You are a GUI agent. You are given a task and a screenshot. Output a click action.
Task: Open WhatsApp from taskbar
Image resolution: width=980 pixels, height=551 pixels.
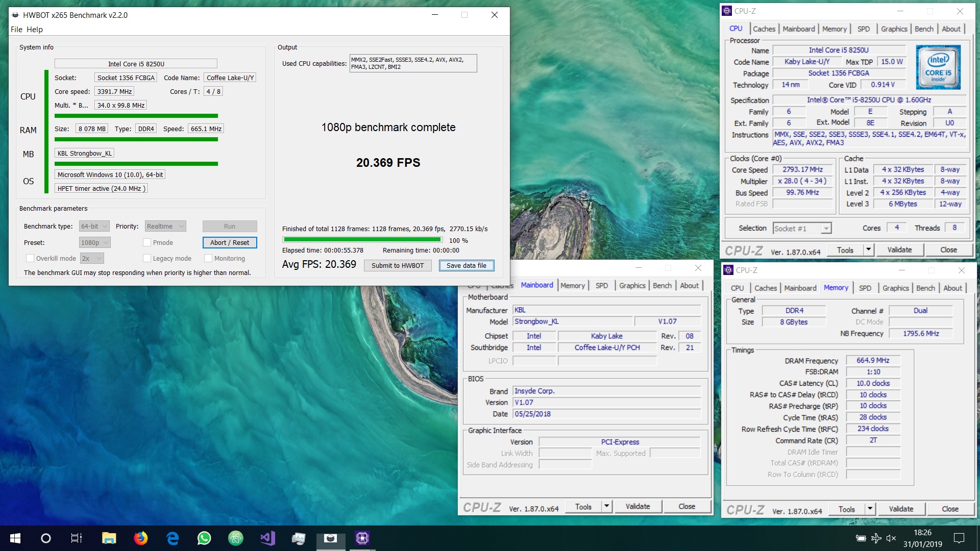[204, 538]
